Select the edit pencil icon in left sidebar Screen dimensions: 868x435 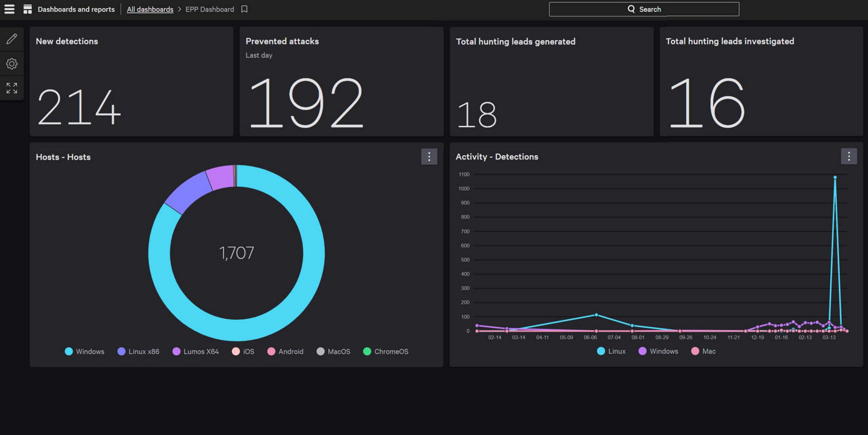click(12, 39)
